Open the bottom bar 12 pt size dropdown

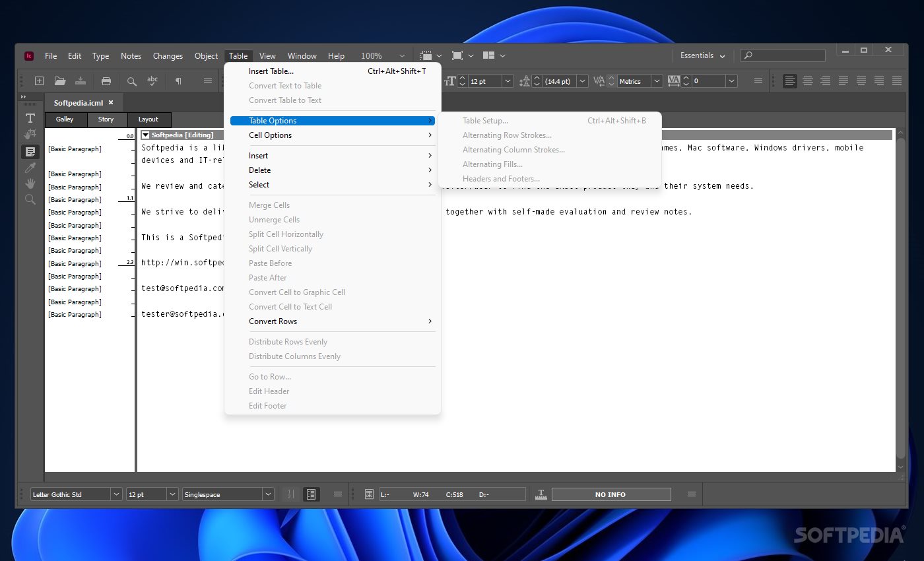[172, 494]
